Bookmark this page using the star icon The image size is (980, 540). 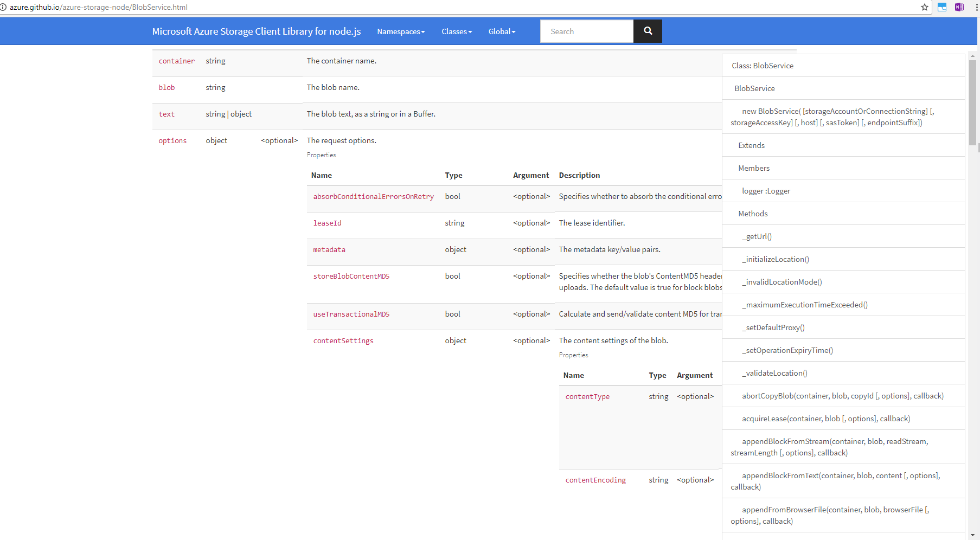[x=924, y=7]
